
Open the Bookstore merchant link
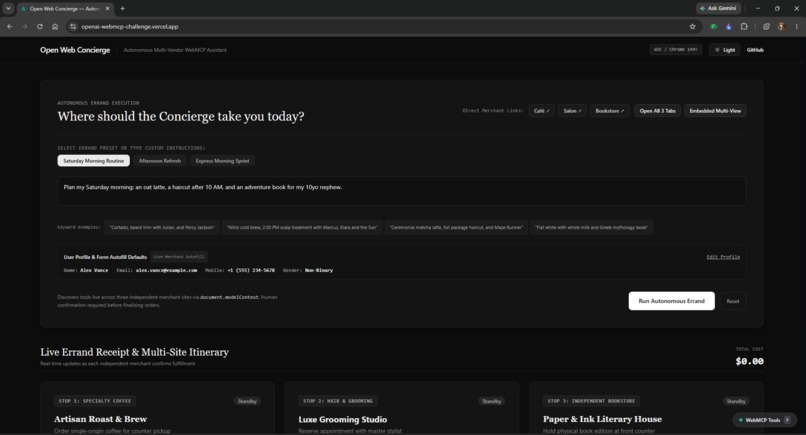click(x=610, y=111)
